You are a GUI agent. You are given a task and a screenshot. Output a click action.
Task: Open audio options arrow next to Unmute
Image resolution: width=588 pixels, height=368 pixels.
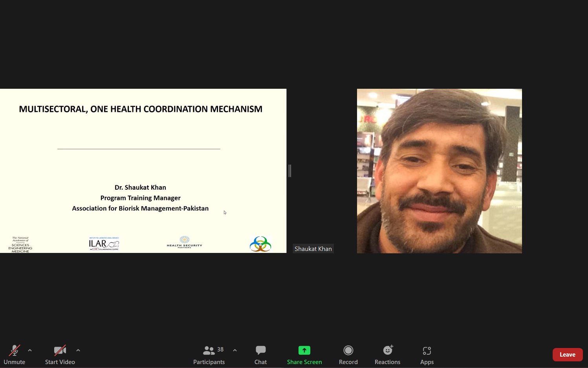tap(30, 350)
